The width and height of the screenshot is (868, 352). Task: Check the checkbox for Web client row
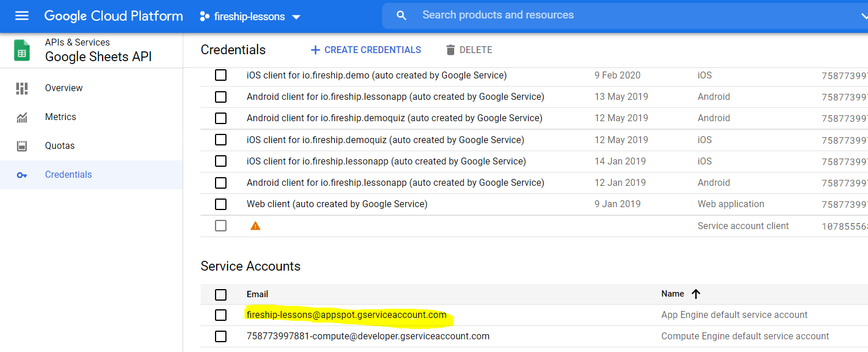pyautogui.click(x=221, y=204)
